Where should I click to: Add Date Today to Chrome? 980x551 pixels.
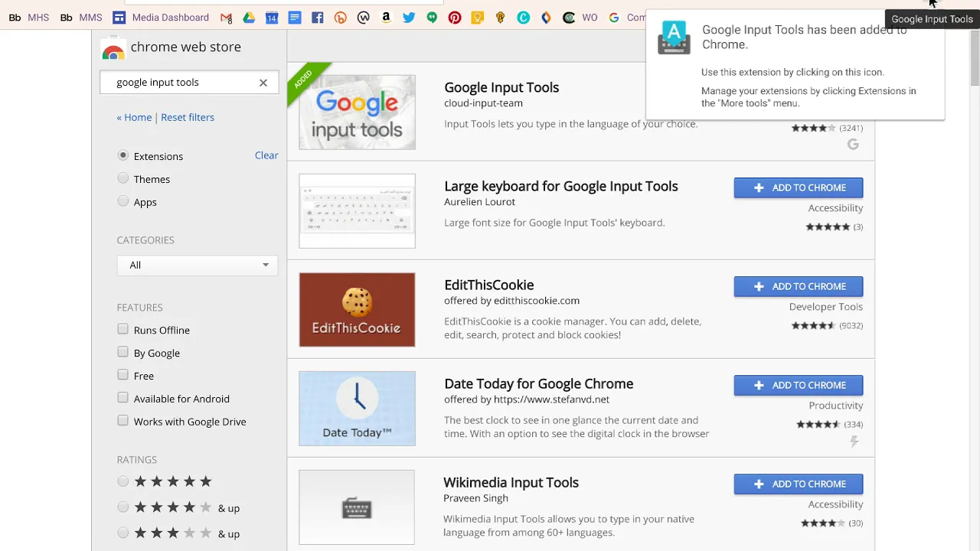(x=799, y=385)
